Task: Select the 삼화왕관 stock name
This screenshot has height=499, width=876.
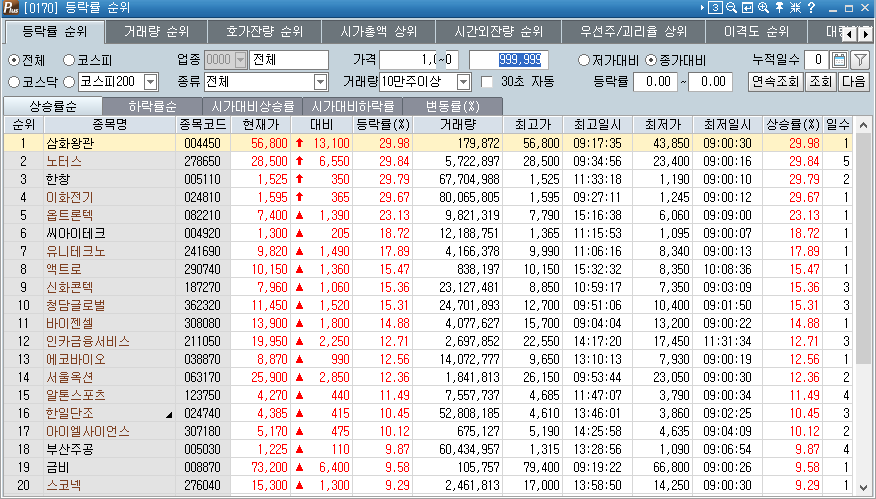Action: click(x=70, y=143)
